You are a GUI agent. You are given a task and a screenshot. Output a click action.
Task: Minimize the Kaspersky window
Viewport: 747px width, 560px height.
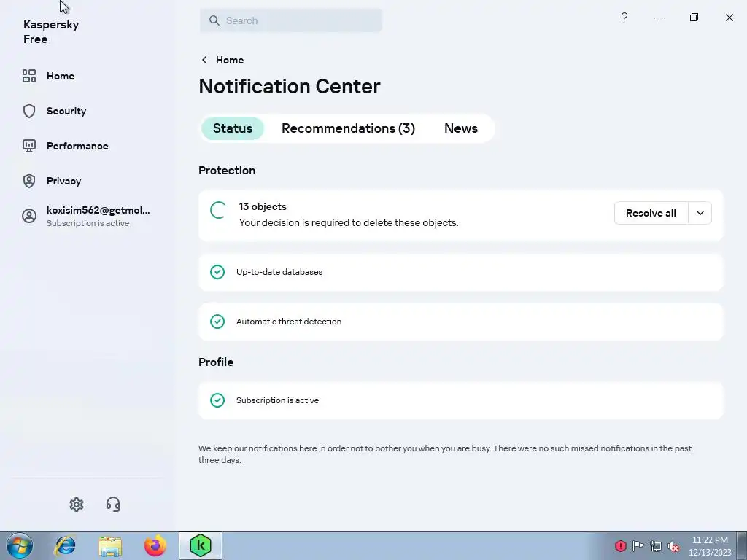(659, 17)
